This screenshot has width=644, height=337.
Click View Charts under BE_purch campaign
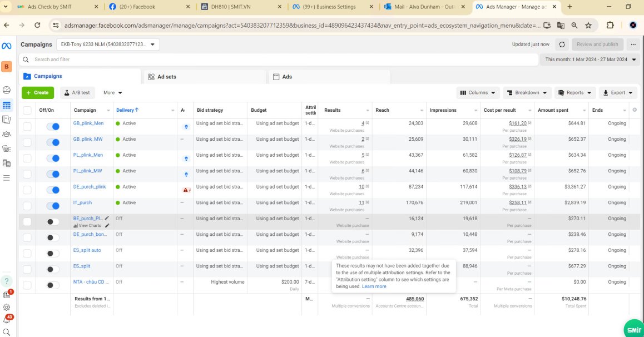click(87, 225)
